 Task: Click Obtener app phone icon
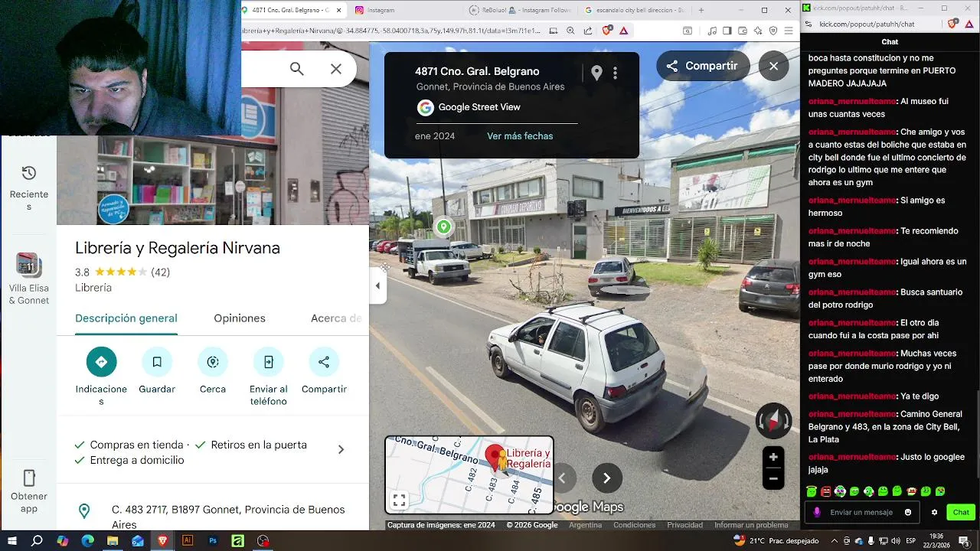[x=29, y=478]
